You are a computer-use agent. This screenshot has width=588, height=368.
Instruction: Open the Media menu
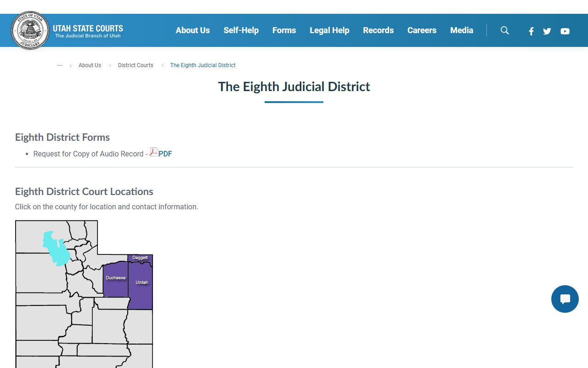pyautogui.click(x=462, y=30)
